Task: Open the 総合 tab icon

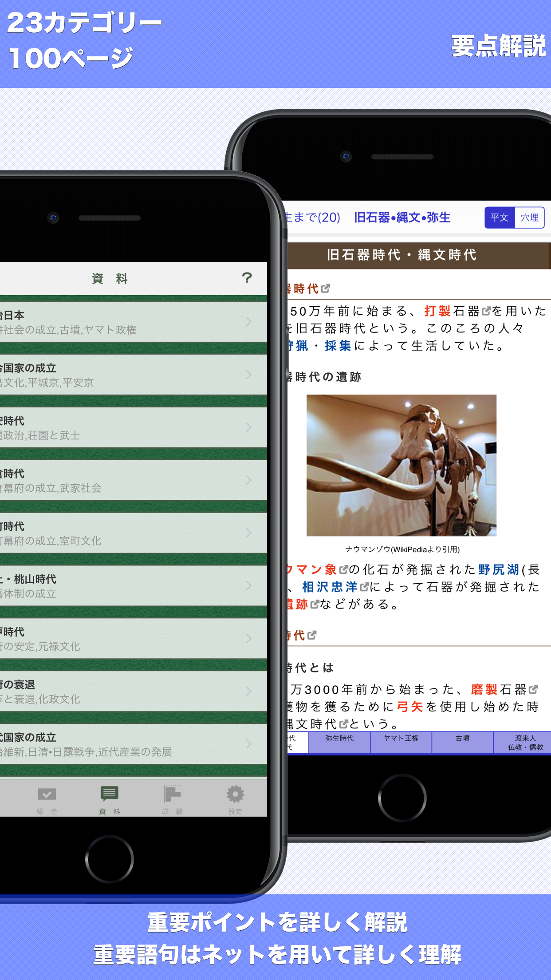Action: (x=47, y=800)
